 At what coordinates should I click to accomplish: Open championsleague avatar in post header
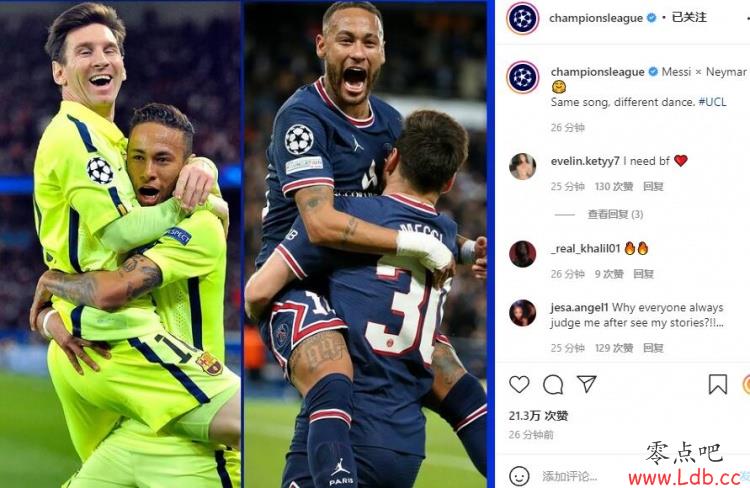tap(523, 18)
